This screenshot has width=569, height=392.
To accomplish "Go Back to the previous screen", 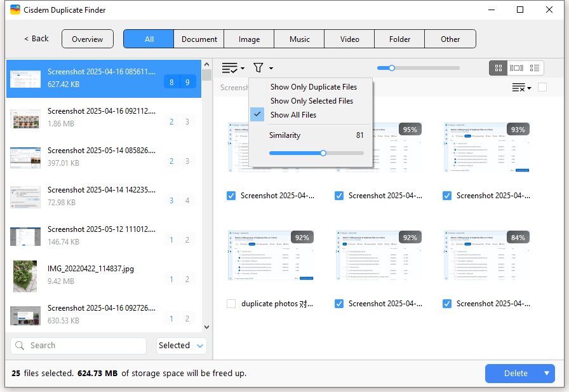I will click(x=36, y=39).
